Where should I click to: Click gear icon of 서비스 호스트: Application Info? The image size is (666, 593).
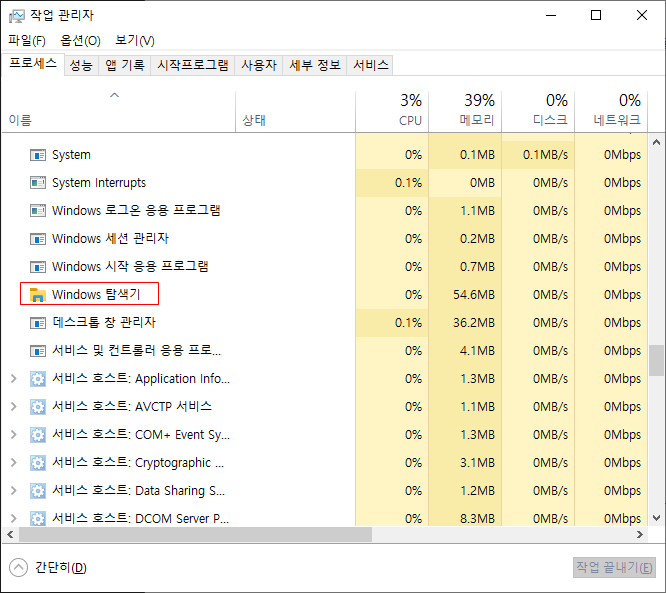38,378
